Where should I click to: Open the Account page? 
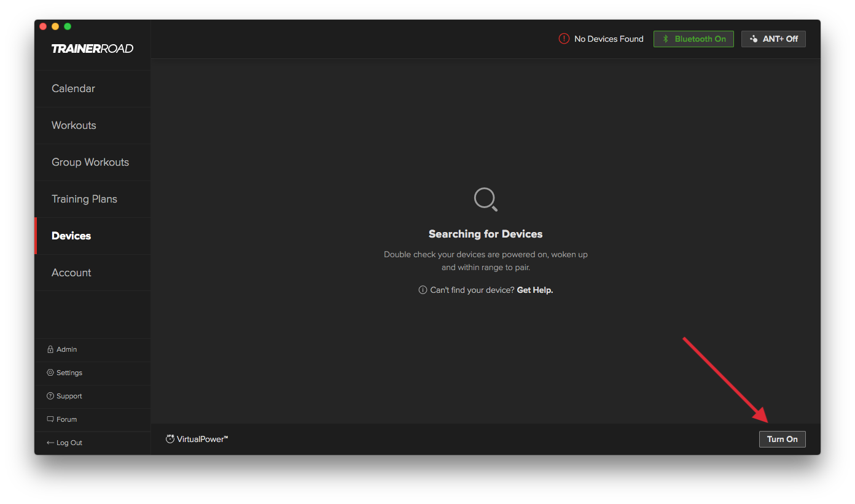pos(92,273)
